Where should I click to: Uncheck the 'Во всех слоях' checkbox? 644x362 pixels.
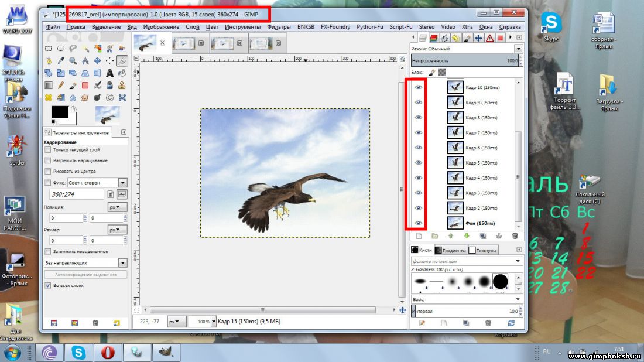(48, 285)
